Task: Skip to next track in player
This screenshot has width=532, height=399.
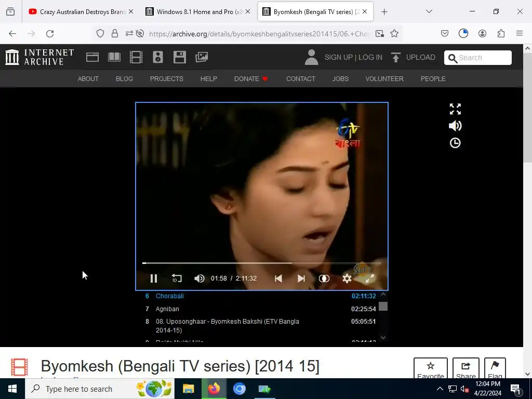Action: (x=301, y=278)
